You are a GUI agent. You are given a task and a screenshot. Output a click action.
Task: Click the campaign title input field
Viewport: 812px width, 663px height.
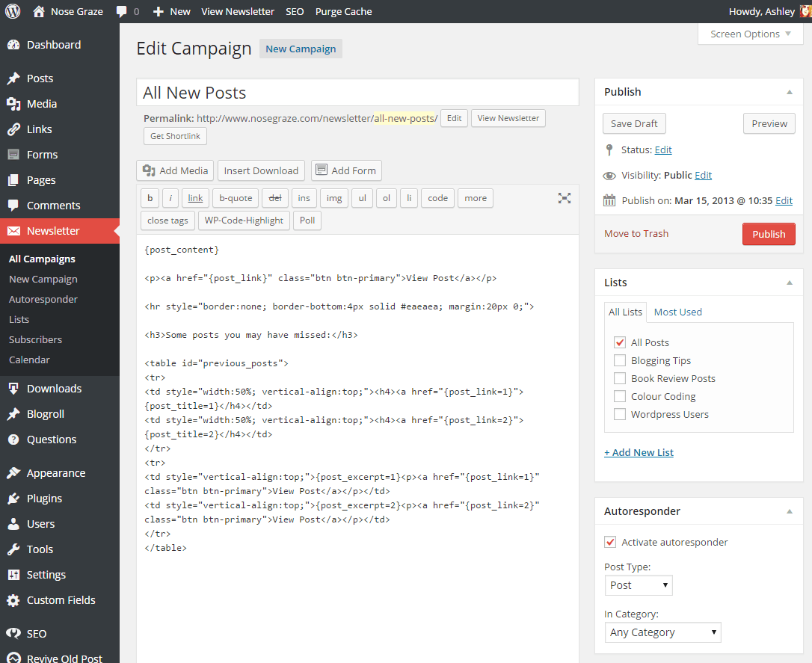357,93
